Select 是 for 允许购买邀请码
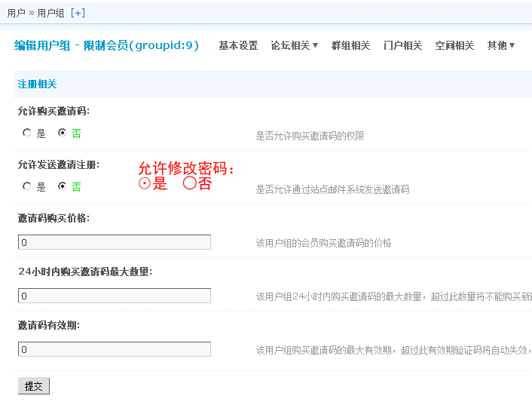 click(x=27, y=133)
